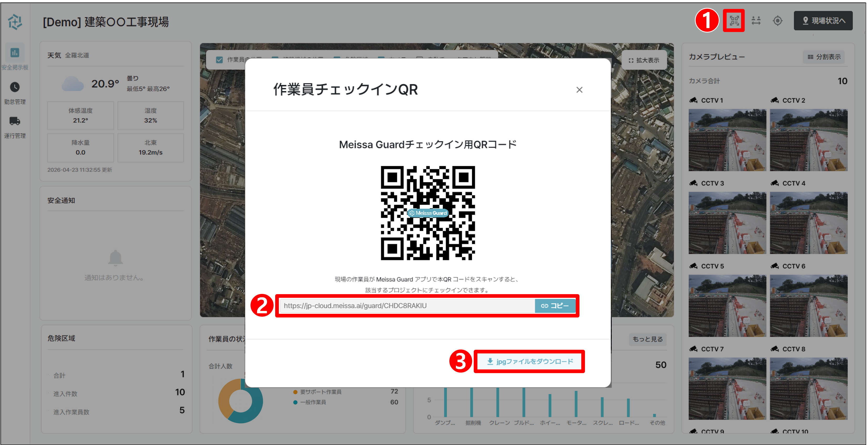Open the CCTV 4 camera thumbnail

[x=809, y=223]
